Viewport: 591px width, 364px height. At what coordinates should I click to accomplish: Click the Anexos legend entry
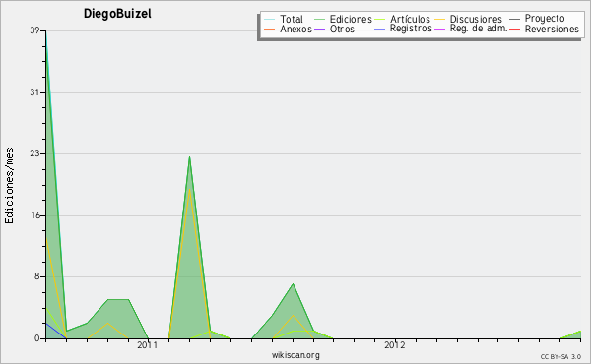(x=288, y=29)
